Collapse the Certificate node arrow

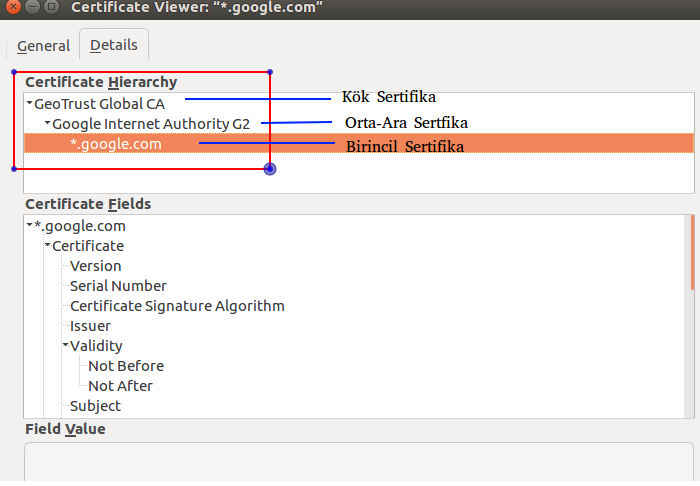(47, 245)
